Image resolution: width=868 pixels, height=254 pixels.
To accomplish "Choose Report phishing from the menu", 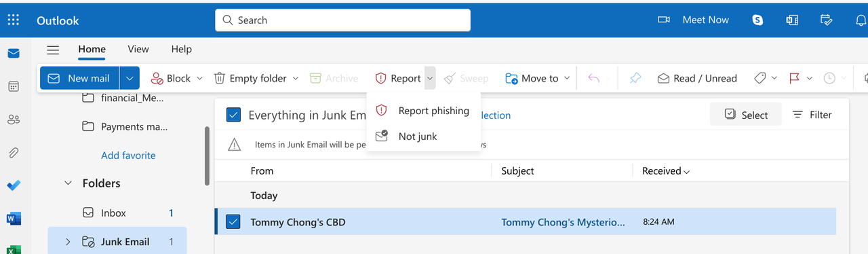I will click(x=423, y=111).
